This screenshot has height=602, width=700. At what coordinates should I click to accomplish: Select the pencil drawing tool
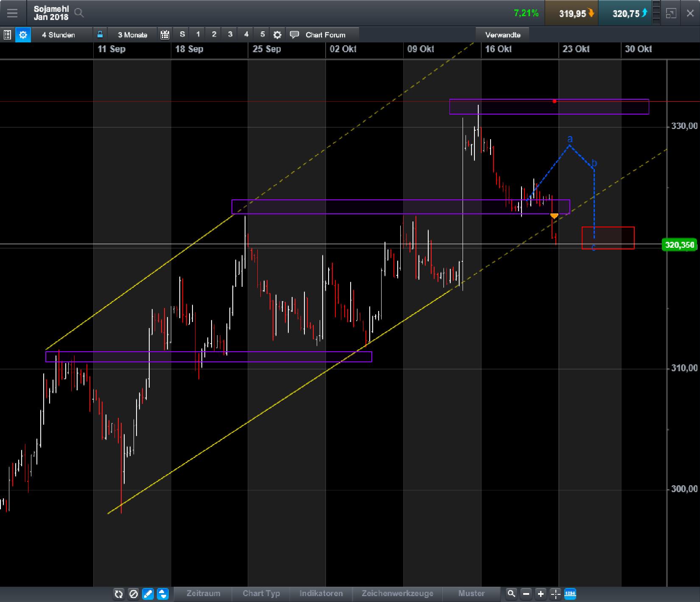(148, 594)
